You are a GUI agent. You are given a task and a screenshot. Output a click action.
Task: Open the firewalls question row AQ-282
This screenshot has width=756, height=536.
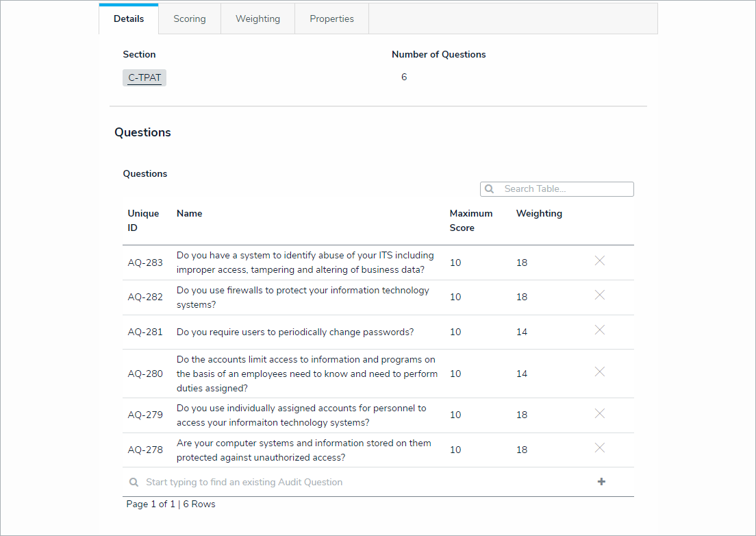tap(303, 297)
